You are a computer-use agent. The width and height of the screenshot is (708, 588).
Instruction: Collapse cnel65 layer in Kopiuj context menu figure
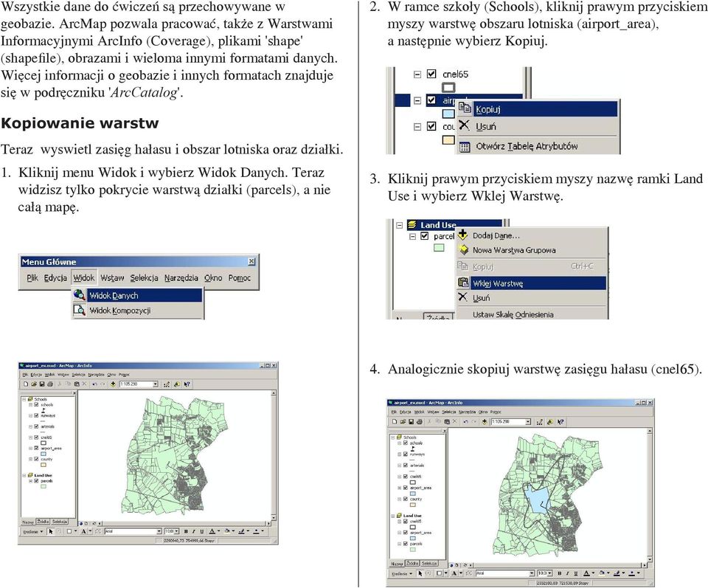click(x=417, y=74)
